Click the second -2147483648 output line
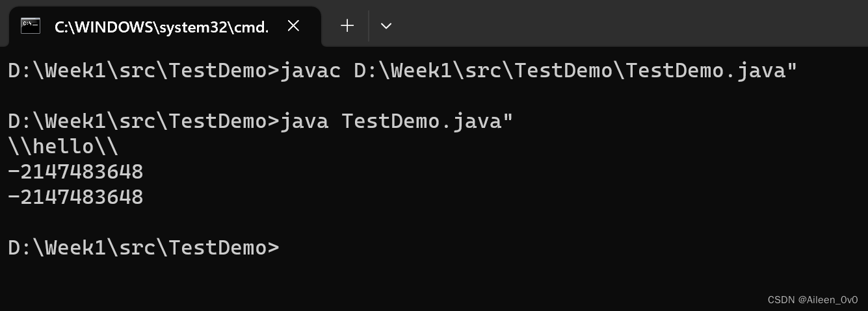The image size is (868, 311). pos(75,197)
